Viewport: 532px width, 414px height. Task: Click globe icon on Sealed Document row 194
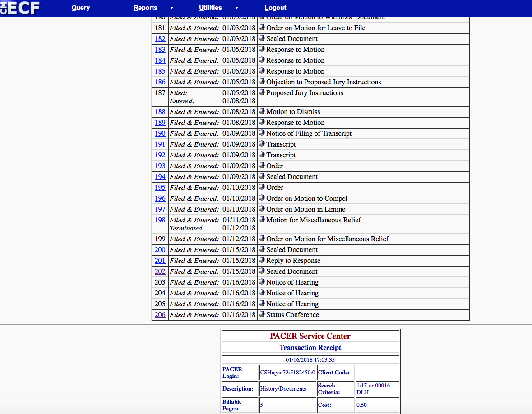(262, 176)
